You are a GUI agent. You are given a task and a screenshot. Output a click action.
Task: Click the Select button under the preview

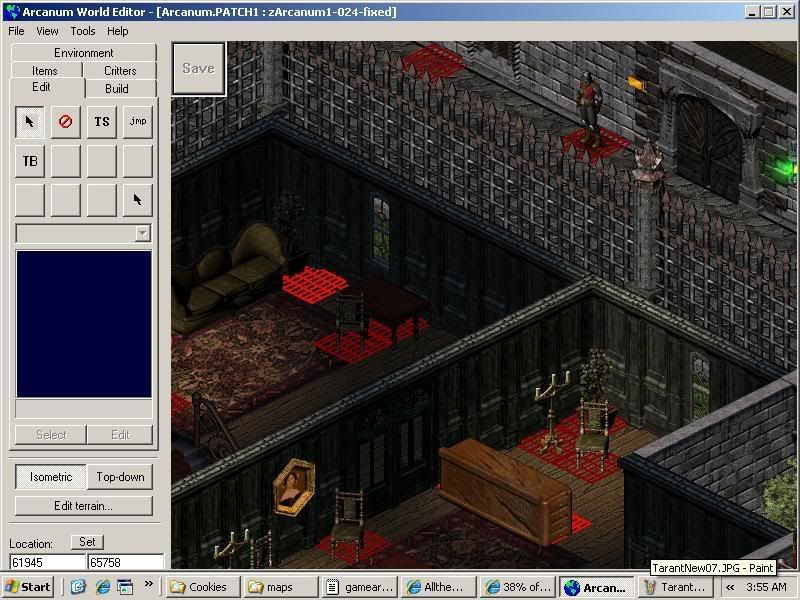[x=51, y=435]
